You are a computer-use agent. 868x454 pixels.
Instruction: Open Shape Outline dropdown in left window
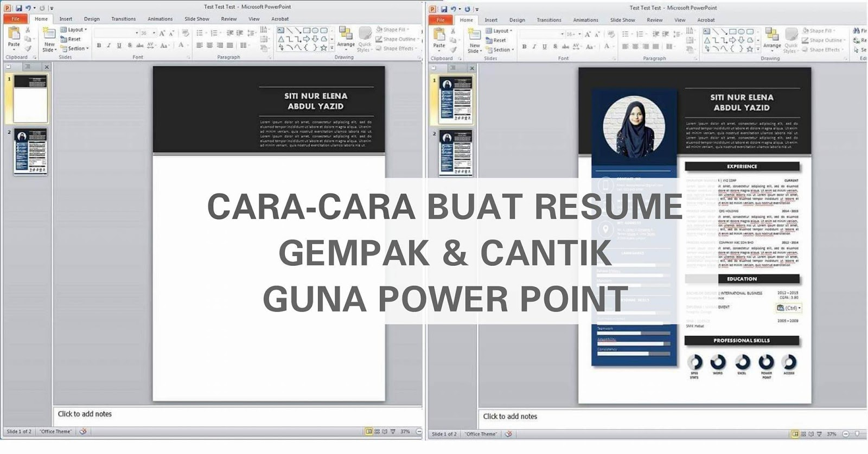tap(398, 39)
